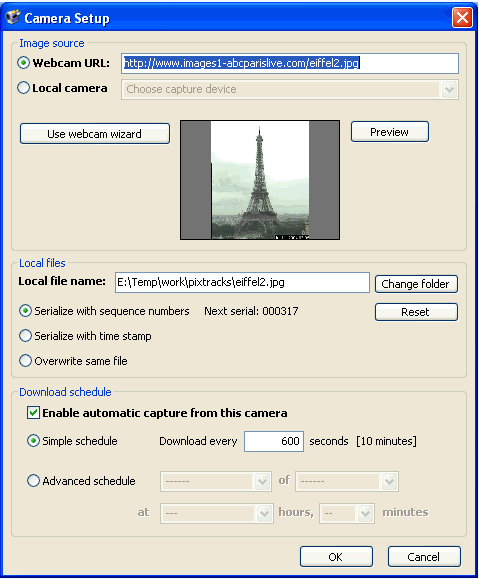Viewport: 479px width, 579px height.
Task: Open the minutes dropdown arrow
Action: click(x=365, y=513)
